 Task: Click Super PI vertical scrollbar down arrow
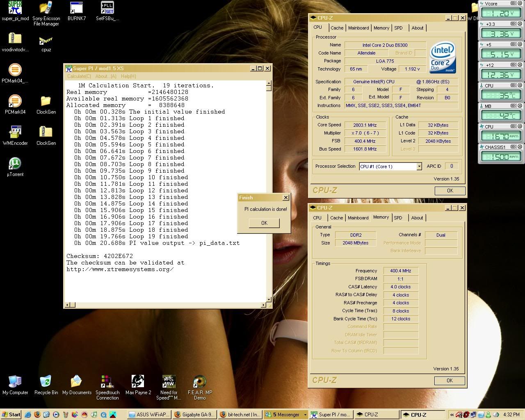pos(269,299)
